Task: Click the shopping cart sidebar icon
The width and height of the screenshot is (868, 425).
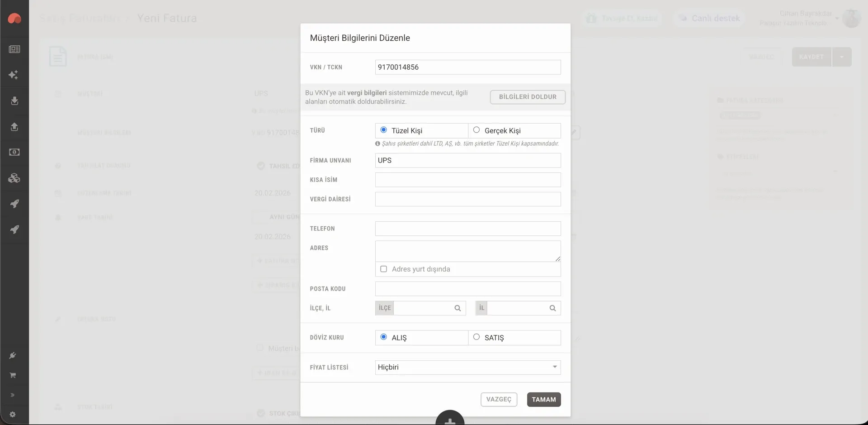Action: point(13,375)
